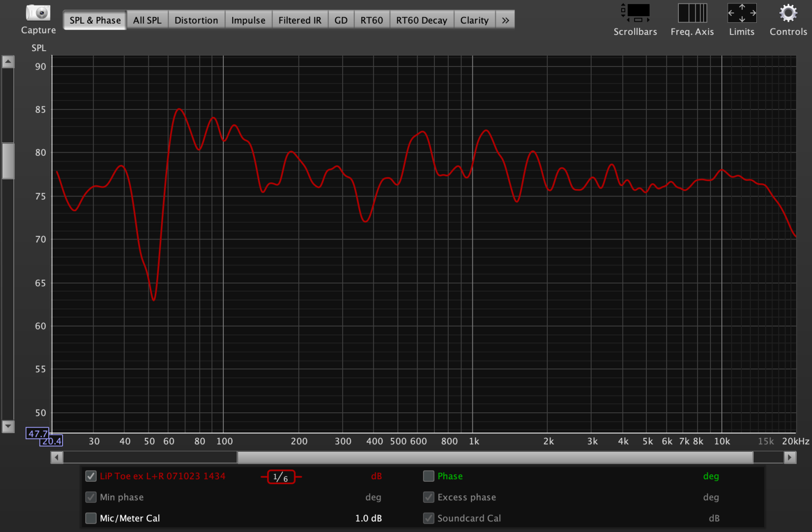Open the Distortion tab

pos(196,20)
